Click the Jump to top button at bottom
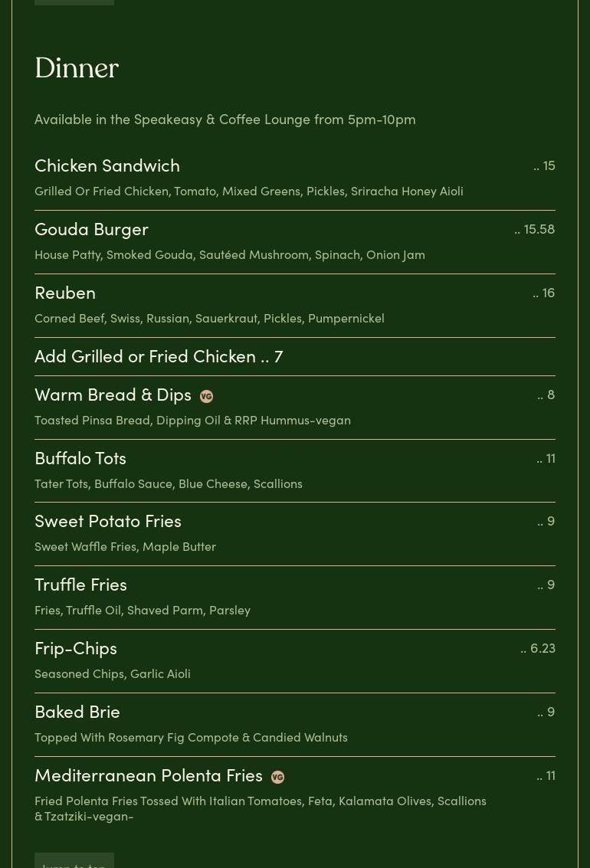Image resolution: width=590 pixels, height=868 pixels. [74, 861]
